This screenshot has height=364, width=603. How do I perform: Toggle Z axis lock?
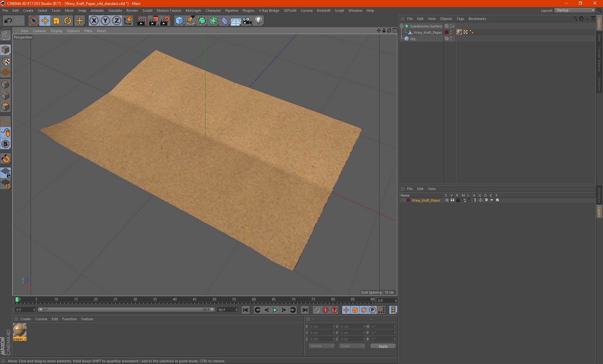pyautogui.click(x=117, y=21)
